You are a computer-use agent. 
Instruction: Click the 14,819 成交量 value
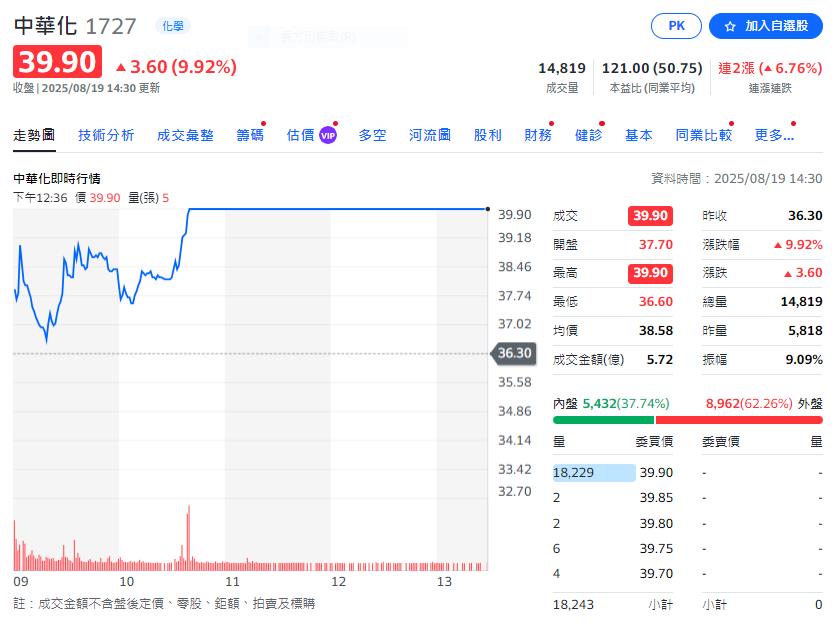[x=562, y=69]
